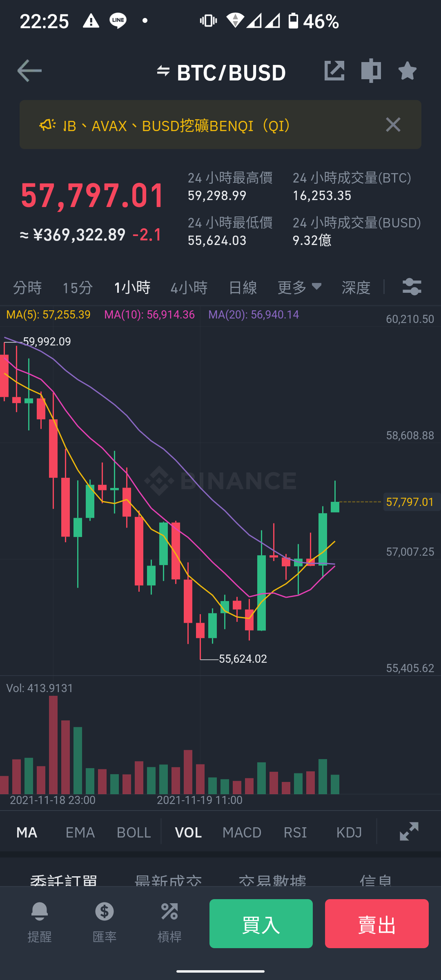
Task: Toggle the favorite star for BTC/BUSD
Action: 407,71
